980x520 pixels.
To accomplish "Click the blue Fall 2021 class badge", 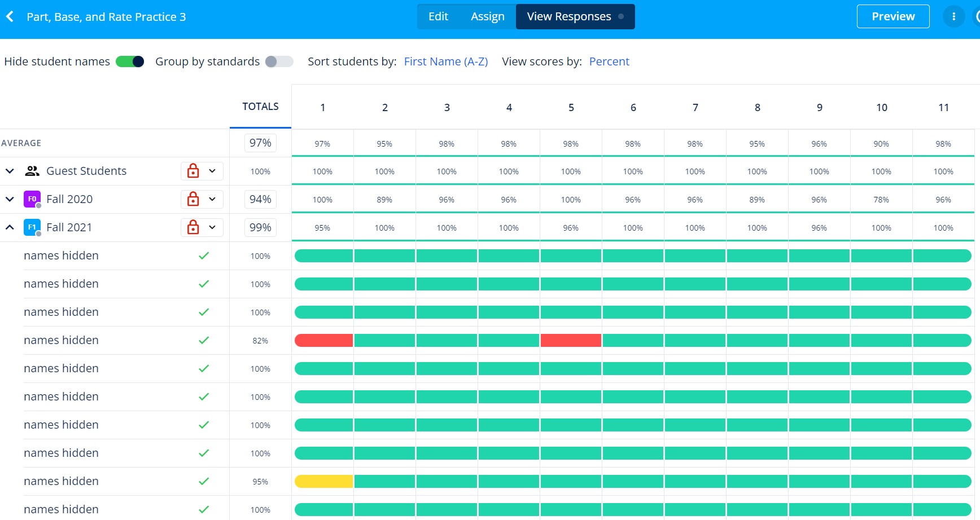I will [x=32, y=227].
